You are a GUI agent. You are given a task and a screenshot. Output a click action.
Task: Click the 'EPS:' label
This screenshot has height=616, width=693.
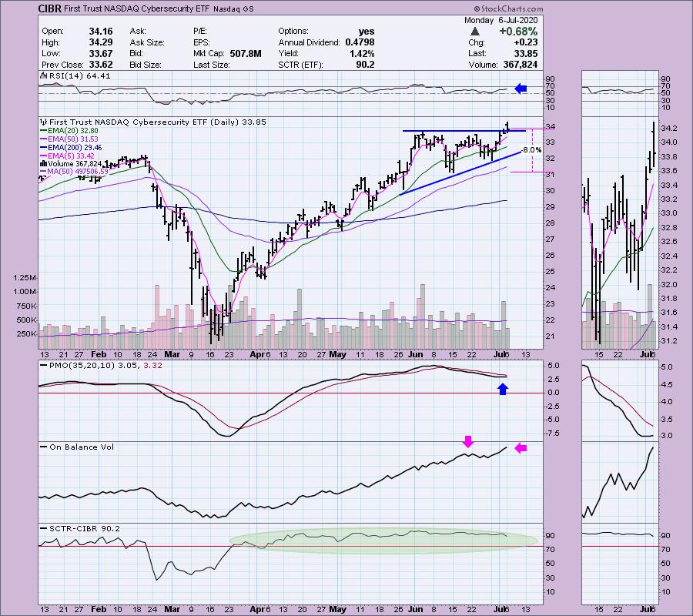point(201,42)
